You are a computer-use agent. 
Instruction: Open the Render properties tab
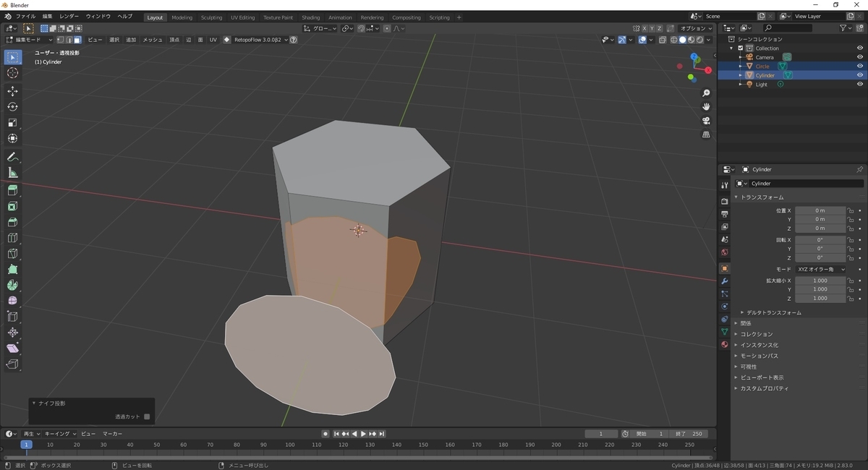(724, 201)
